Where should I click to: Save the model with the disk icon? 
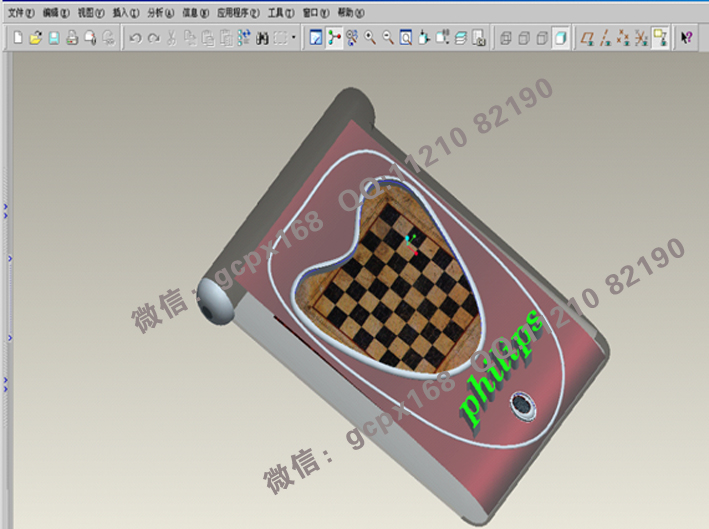[x=54, y=38]
